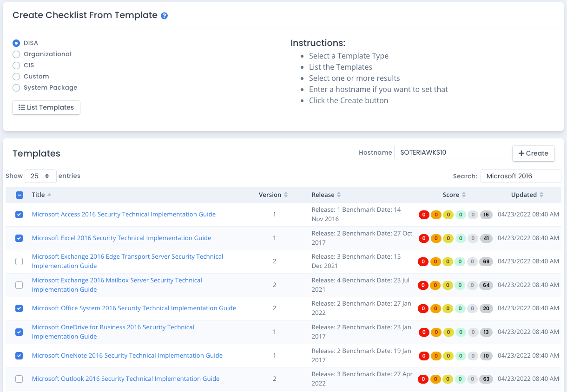The height and width of the screenshot is (392, 567).
Task: Sort by the Version column header
Action: click(x=273, y=195)
